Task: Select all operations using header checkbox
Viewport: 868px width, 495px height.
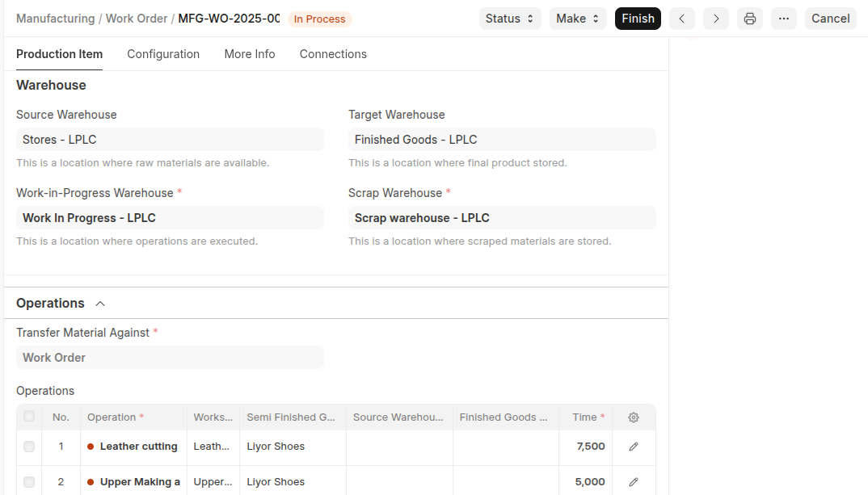Action: [29, 417]
